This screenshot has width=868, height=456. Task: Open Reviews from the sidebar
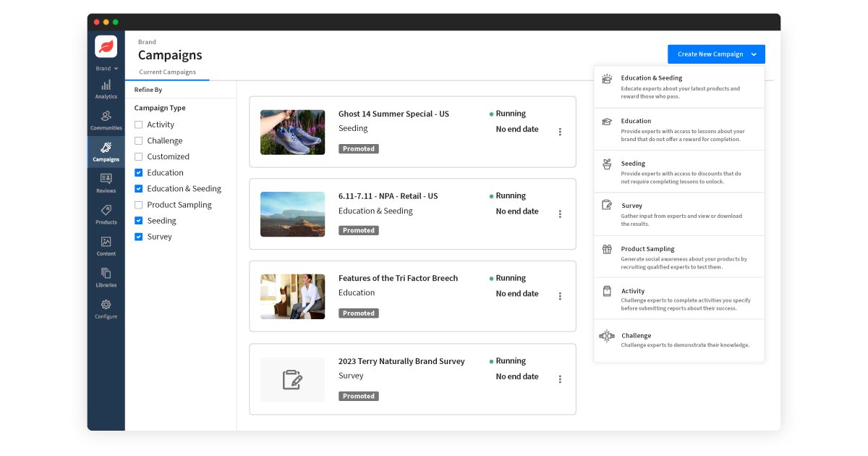tap(106, 182)
